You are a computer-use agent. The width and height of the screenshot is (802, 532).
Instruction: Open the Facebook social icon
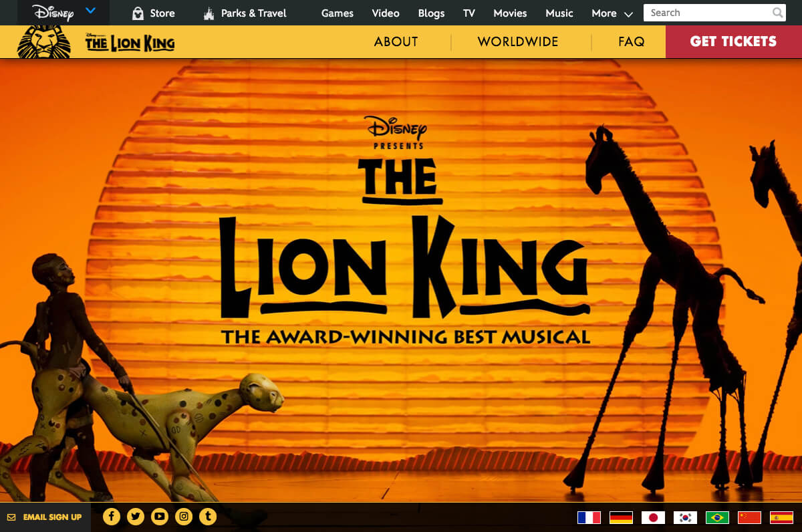tap(112, 516)
